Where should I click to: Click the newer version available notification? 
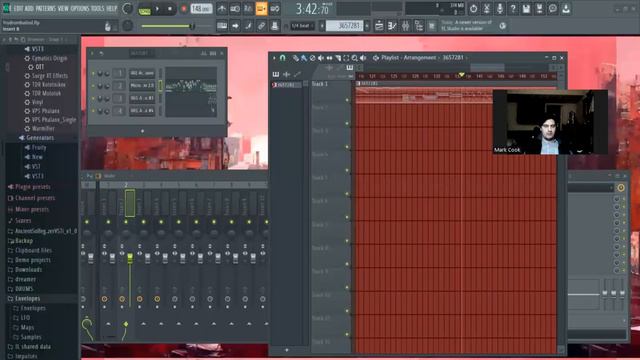467,26
